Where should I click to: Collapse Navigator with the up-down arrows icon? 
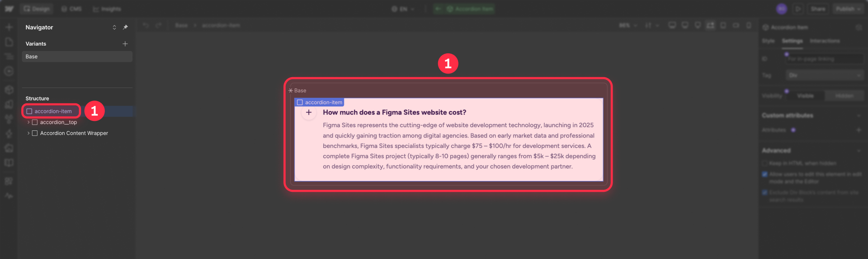click(114, 27)
